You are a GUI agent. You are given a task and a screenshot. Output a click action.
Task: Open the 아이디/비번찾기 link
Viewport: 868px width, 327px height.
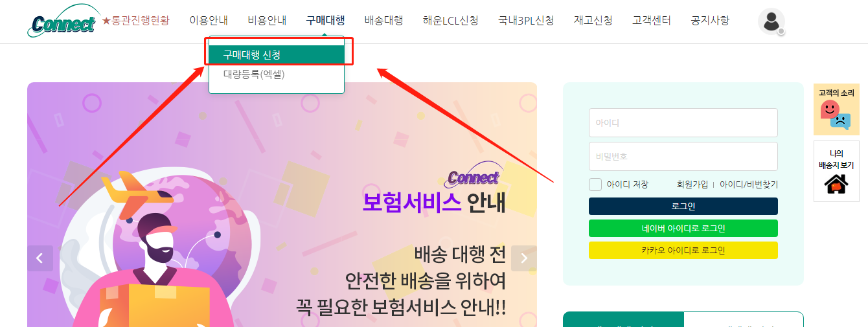(x=749, y=185)
